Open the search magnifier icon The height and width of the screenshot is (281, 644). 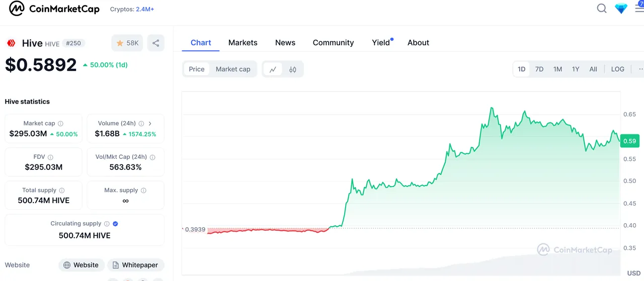tap(602, 9)
